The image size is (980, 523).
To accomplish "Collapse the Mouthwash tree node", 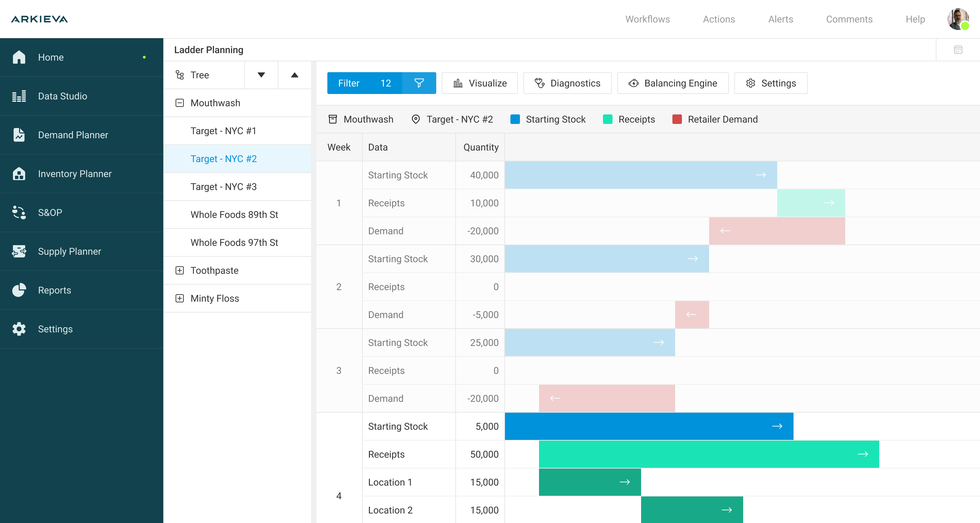I will click(180, 103).
